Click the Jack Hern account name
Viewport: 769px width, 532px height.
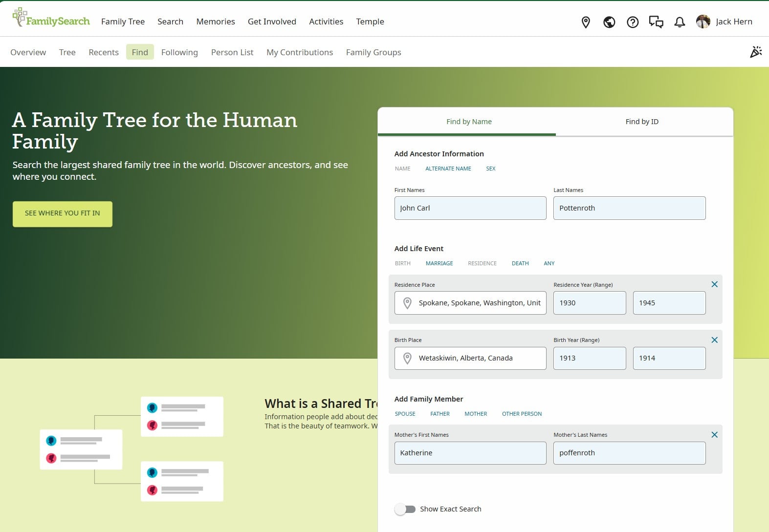pyautogui.click(x=734, y=21)
